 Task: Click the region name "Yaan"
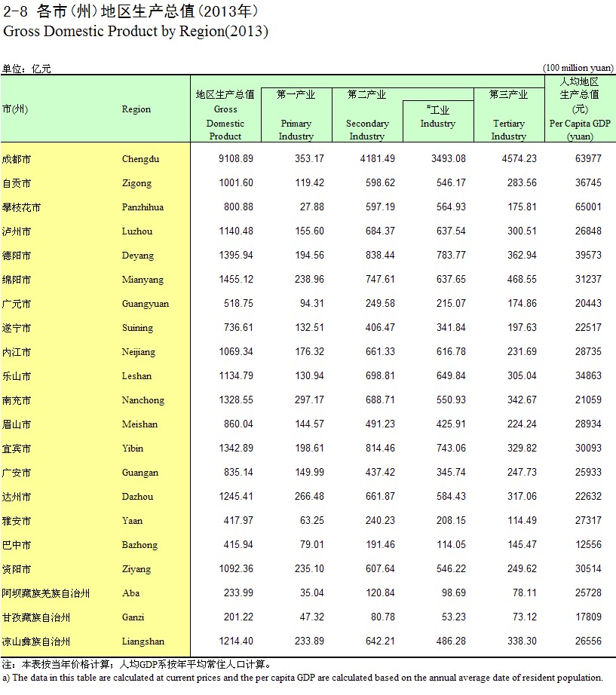point(132,520)
